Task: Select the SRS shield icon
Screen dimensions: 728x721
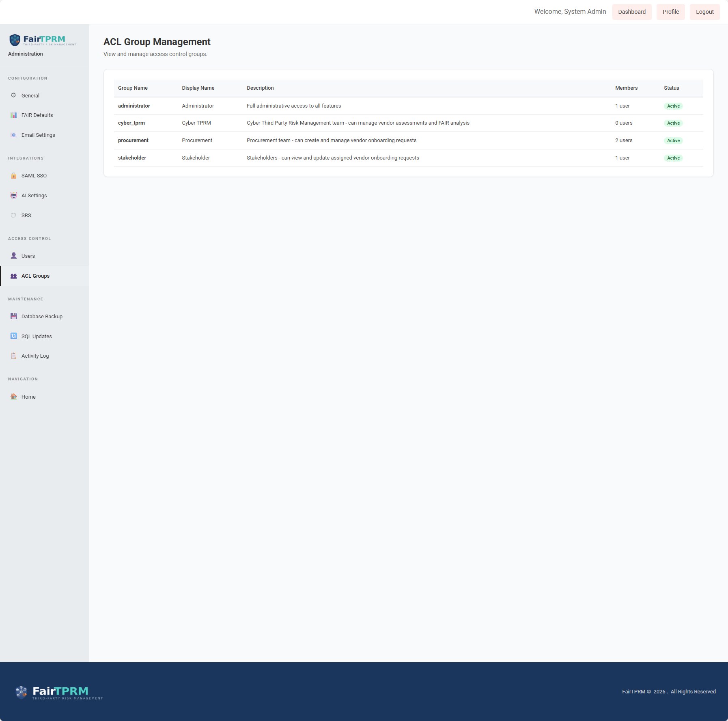Action: pos(13,216)
